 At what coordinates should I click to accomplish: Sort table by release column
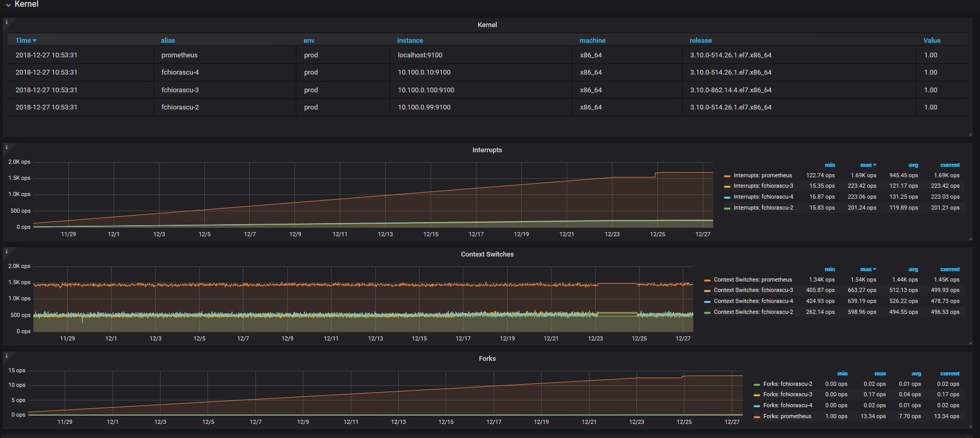pyautogui.click(x=701, y=40)
